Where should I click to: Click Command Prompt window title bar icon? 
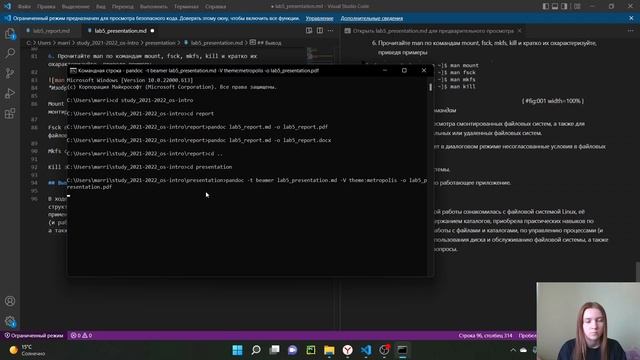(73, 71)
